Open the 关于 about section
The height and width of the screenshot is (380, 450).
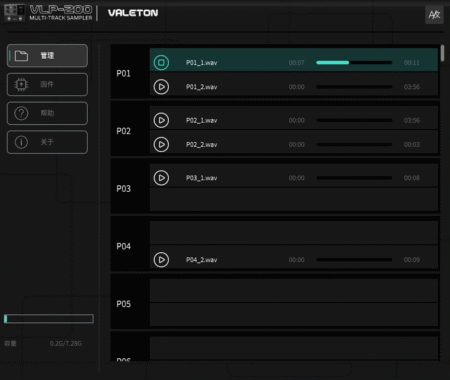(47, 142)
